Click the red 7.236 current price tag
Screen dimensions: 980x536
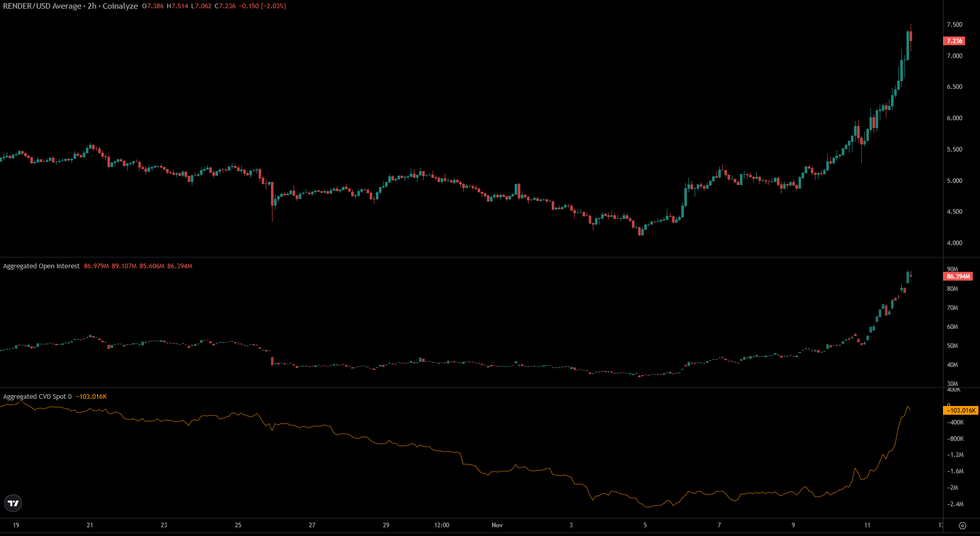click(x=954, y=41)
